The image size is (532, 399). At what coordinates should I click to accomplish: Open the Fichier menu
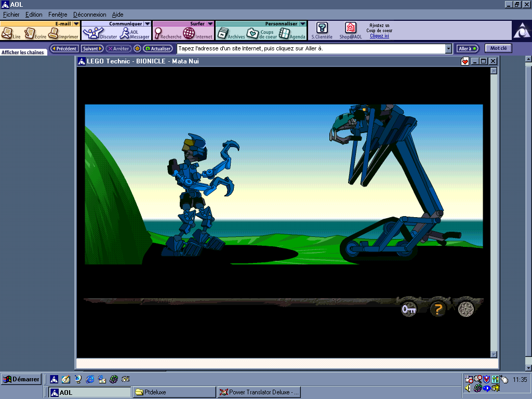pyautogui.click(x=11, y=15)
